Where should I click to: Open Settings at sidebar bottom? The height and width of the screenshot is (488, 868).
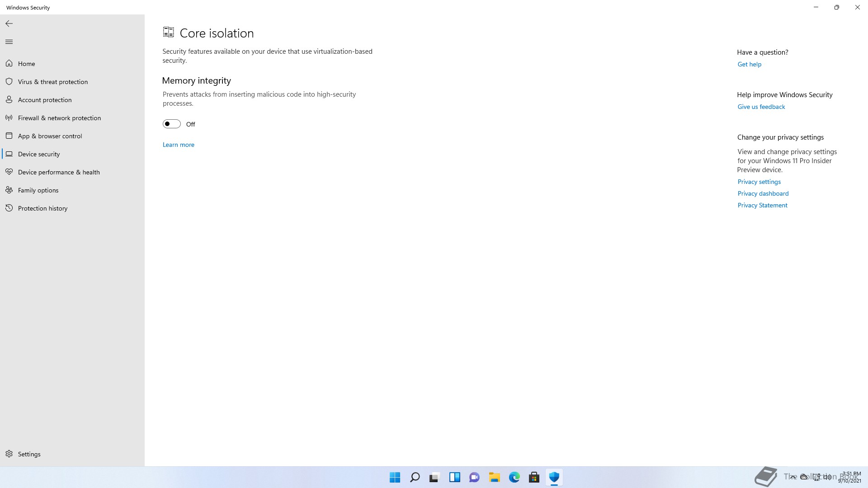pyautogui.click(x=72, y=454)
